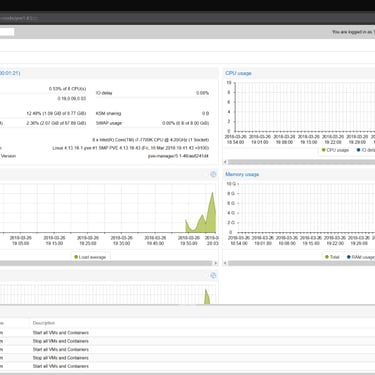Select the CPU usage value 0.53% of 8 CPU(s)
Viewport: 375px width, 375px height.
(x=67, y=89)
